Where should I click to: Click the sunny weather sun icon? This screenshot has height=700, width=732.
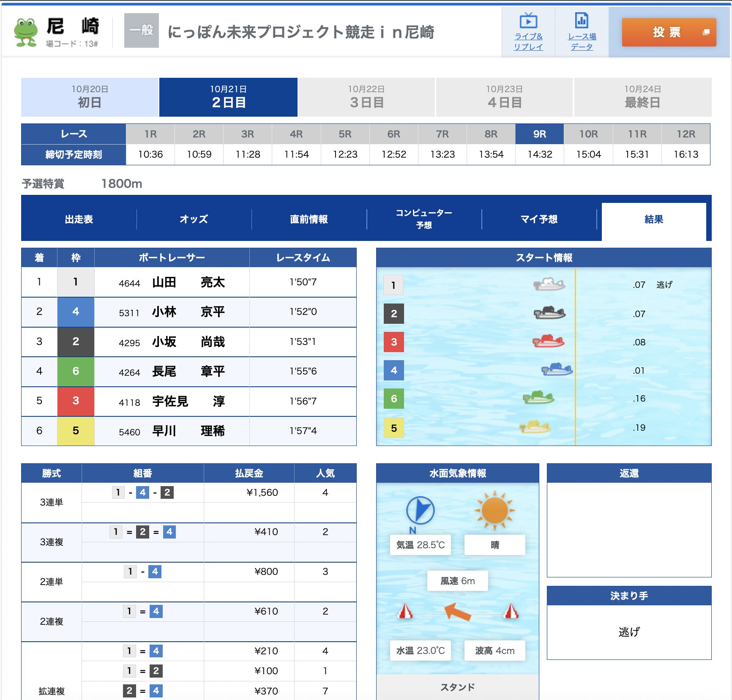(494, 510)
